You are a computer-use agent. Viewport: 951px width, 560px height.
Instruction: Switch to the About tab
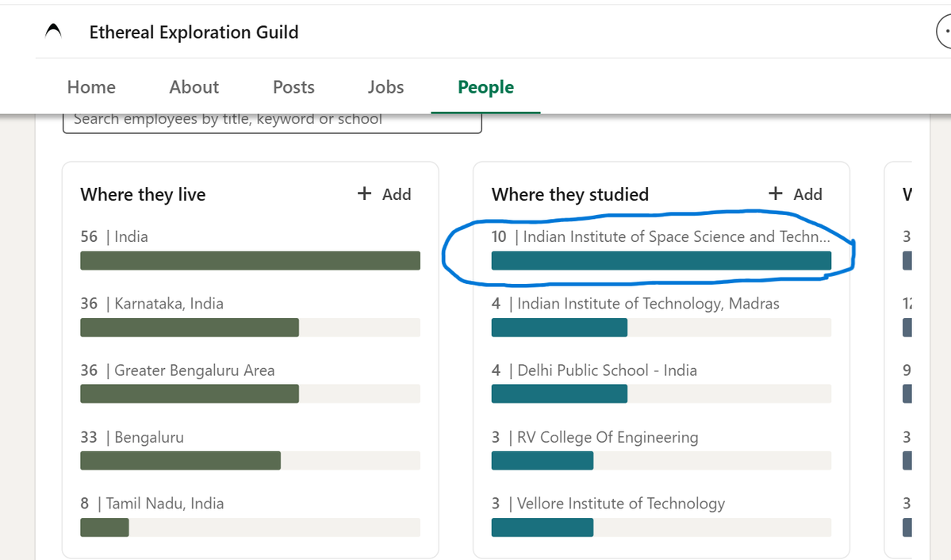click(194, 87)
